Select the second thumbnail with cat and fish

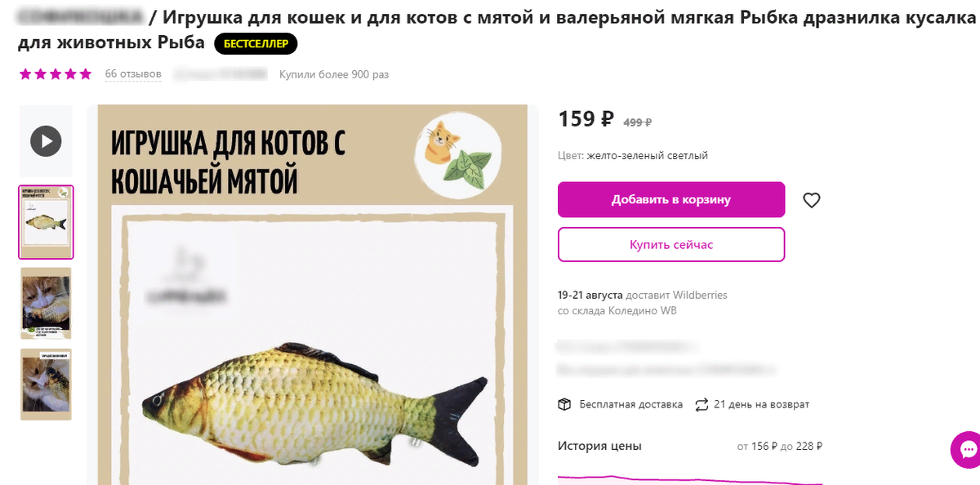pyautogui.click(x=46, y=303)
